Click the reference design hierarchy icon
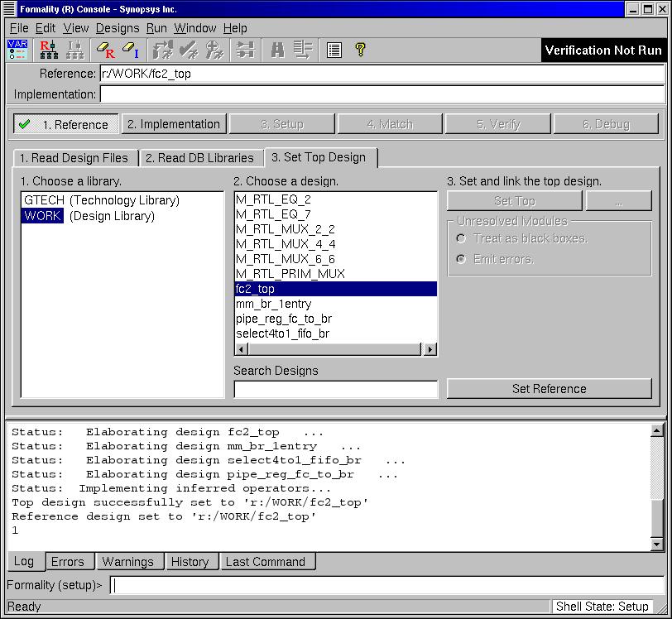This screenshot has width=672, height=619. point(49,50)
